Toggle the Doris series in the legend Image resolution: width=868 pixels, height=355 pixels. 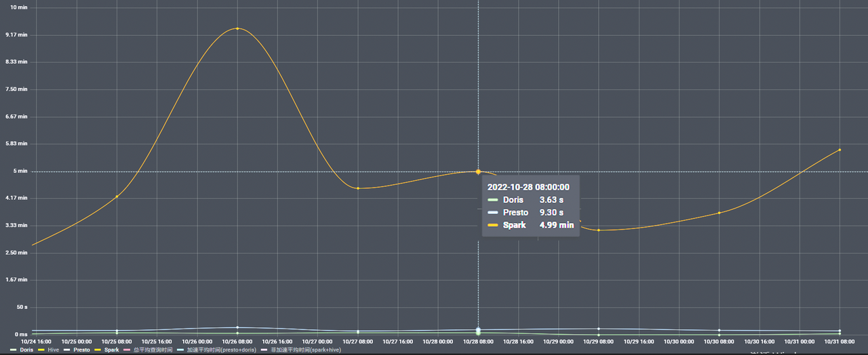coord(26,350)
